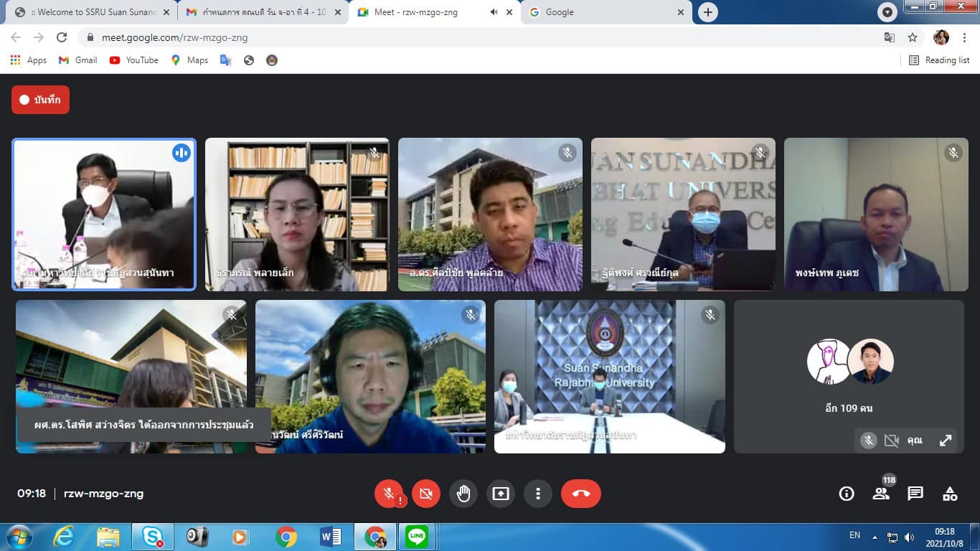The width and height of the screenshot is (980, 551).
Task: Open the present screen option
Action: (x=501, y=494)
